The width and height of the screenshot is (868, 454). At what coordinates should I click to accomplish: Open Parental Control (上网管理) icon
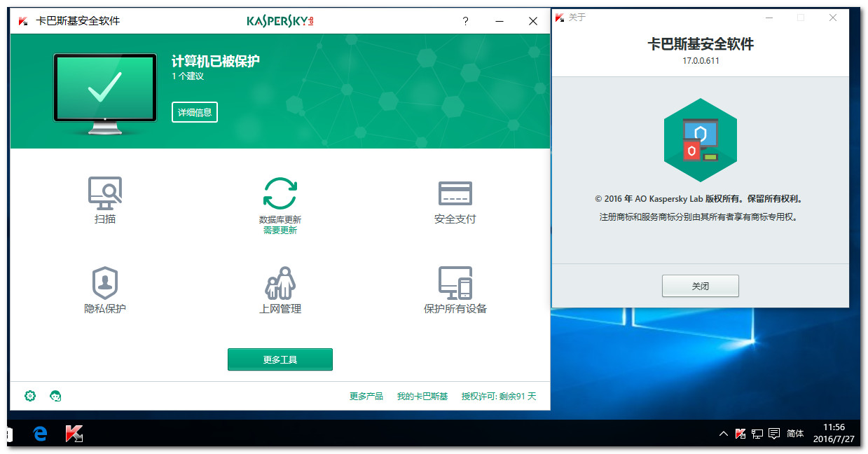point(280,283)
